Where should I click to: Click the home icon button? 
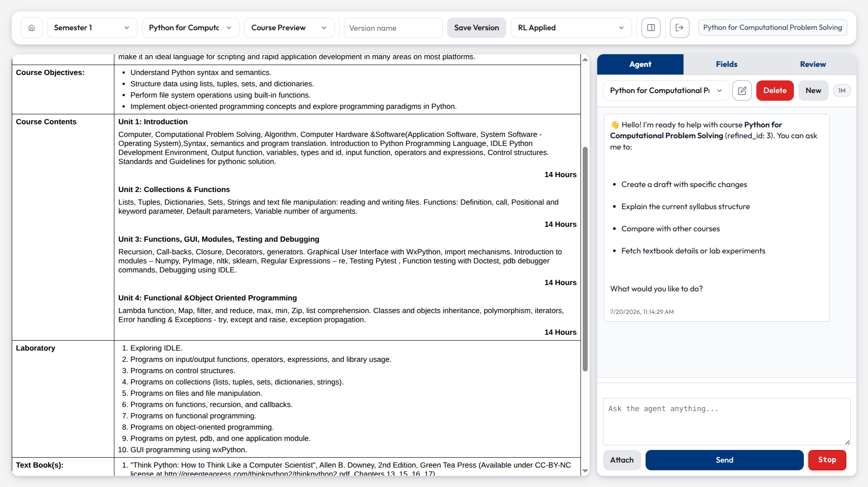click(x=32, y=28)
